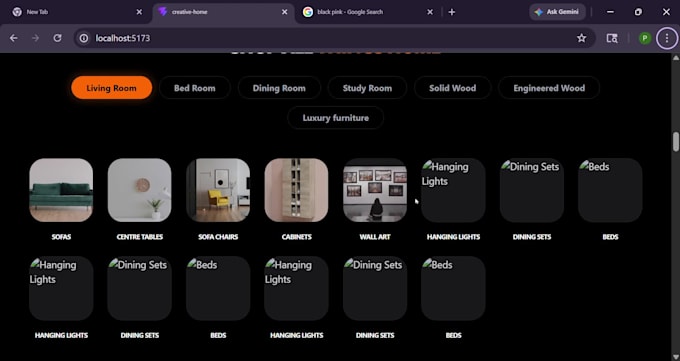Open the Wall Art thumbnail
The image size is (680, 361).
375,190
